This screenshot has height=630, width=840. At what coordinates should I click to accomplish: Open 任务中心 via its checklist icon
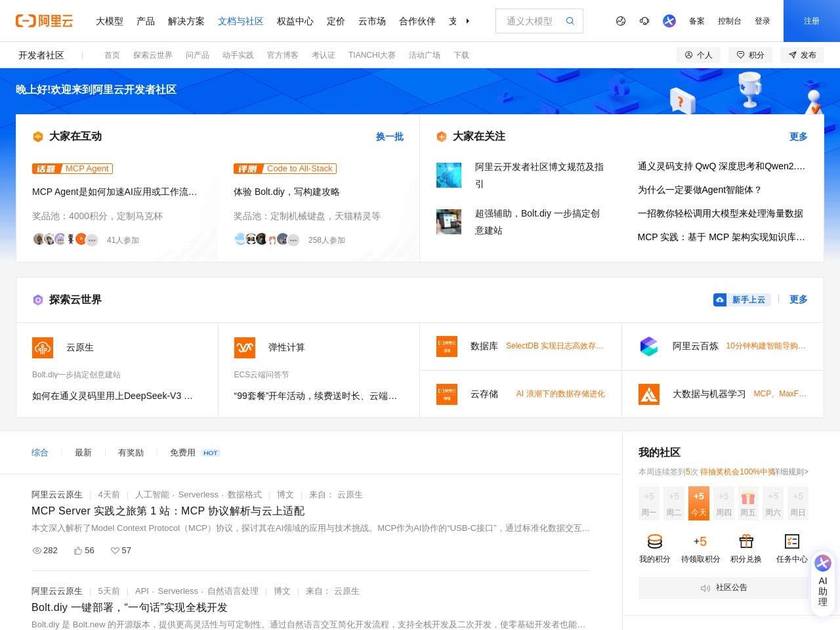(792, 541)
